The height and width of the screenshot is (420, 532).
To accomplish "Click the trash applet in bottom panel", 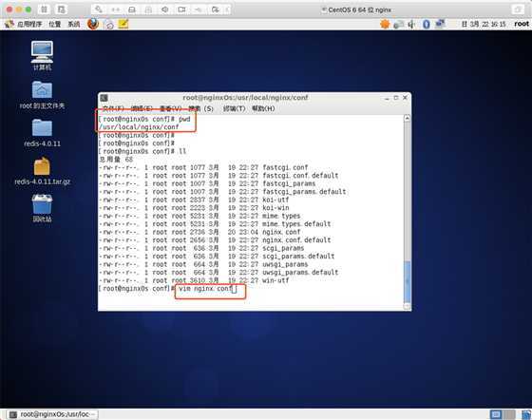I will click(x=526, y=414).
